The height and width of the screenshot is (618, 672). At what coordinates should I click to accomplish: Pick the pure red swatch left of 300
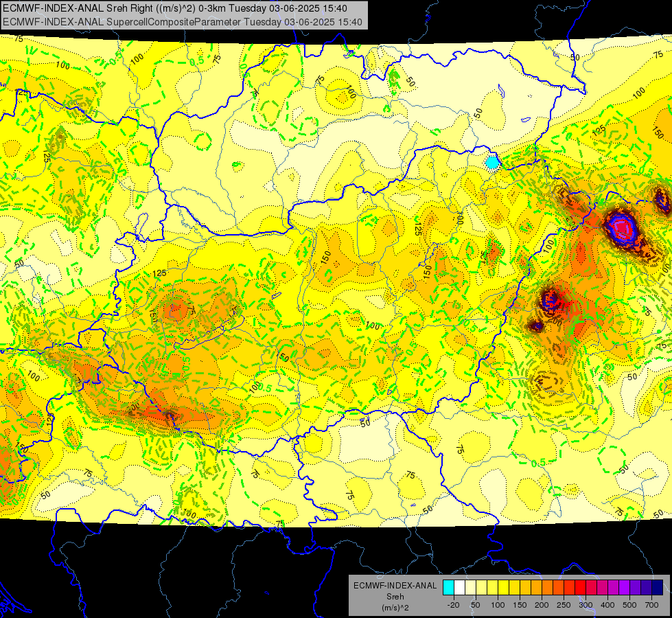581,587
